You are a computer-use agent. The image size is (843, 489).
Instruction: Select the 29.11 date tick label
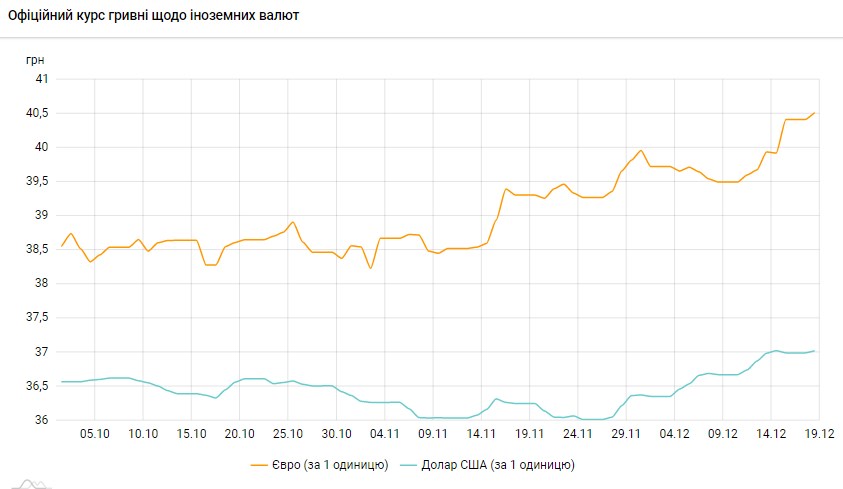626,434
